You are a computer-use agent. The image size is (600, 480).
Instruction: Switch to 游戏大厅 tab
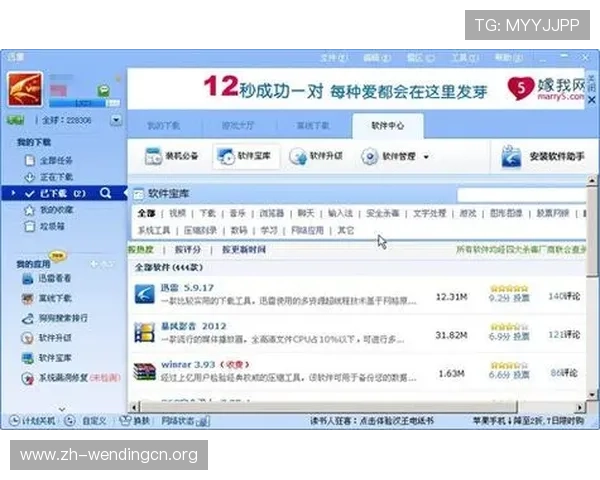coord(238,126)
